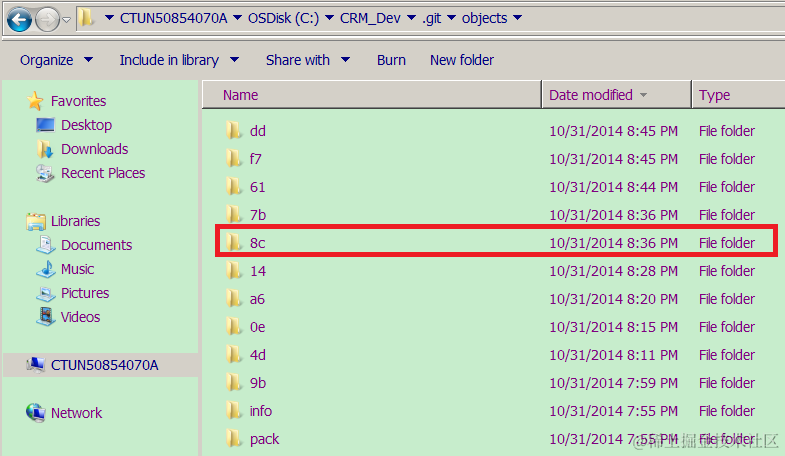Open Recent Places link
This screenshot has width=785, height=456.
[x=103, y=173]
